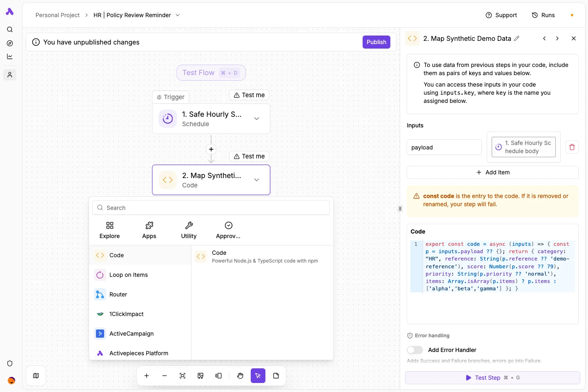Screen dimensions: 588x392
Task: Select the 1ClickImpact piece
Action: [x=140, y=314]
